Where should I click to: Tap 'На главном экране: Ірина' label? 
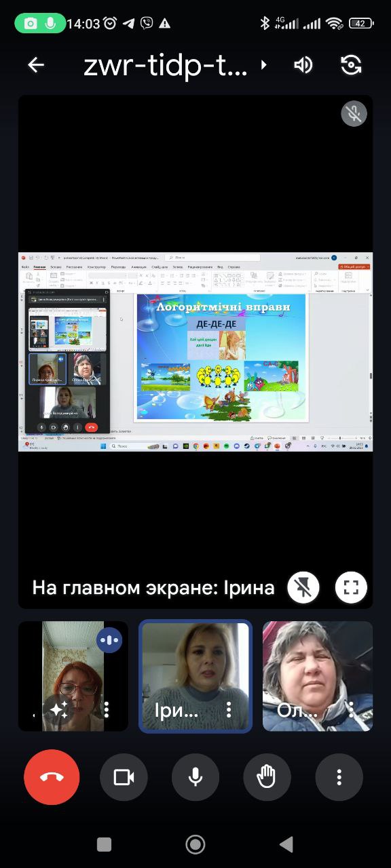[x=153, y=587]
